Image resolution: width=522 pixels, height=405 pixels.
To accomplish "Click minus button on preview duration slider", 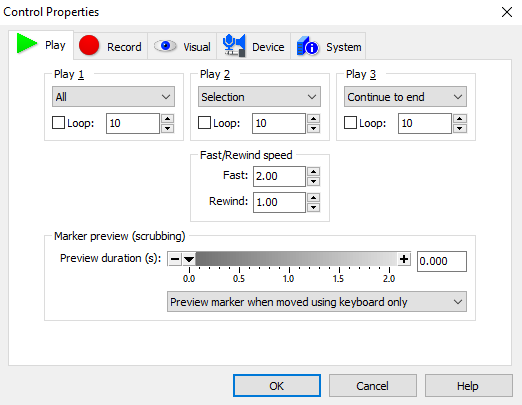I will click(175, 259).
